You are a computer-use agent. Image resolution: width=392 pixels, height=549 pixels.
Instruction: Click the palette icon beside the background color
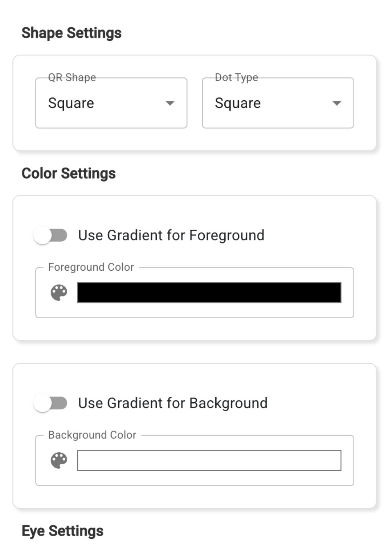tap(59, 460)
